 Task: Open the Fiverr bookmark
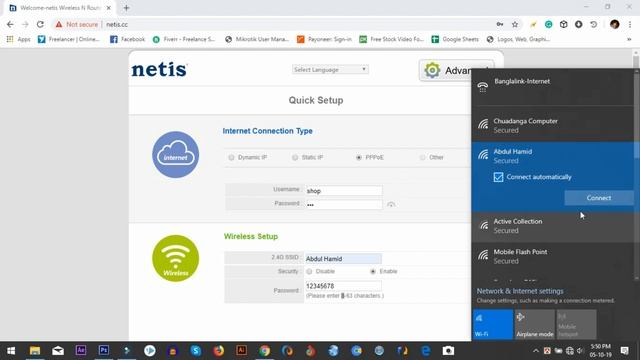tap(184, 39)
